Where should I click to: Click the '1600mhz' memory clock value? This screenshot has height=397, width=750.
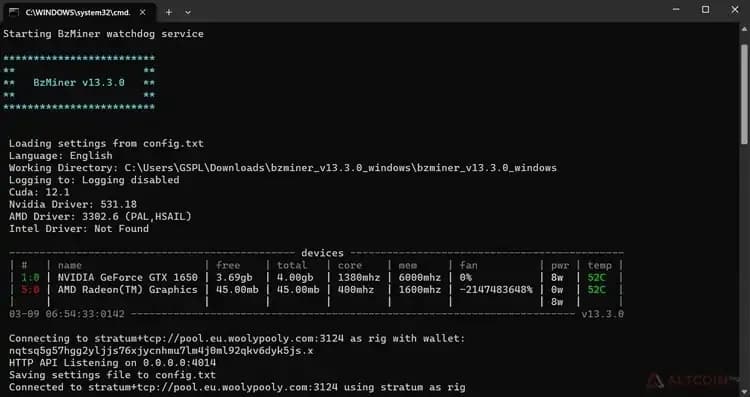(x=420, y=290)
